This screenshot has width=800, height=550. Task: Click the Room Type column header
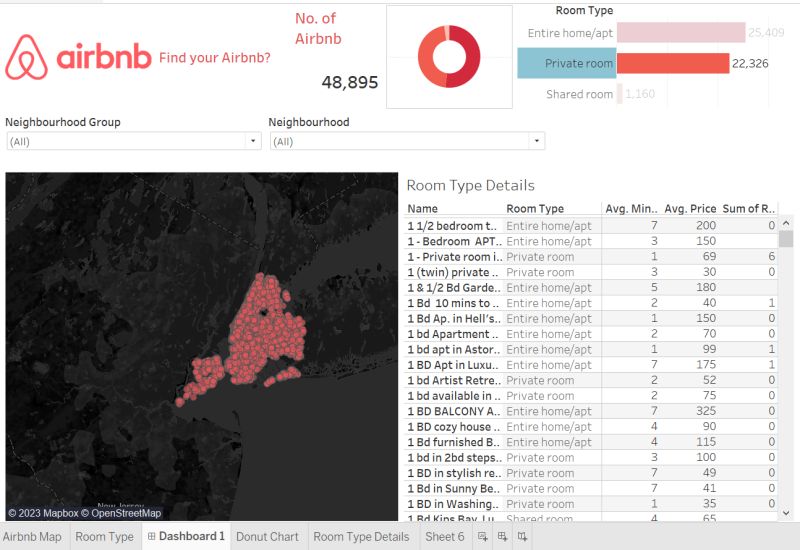[x=535, y=209]
